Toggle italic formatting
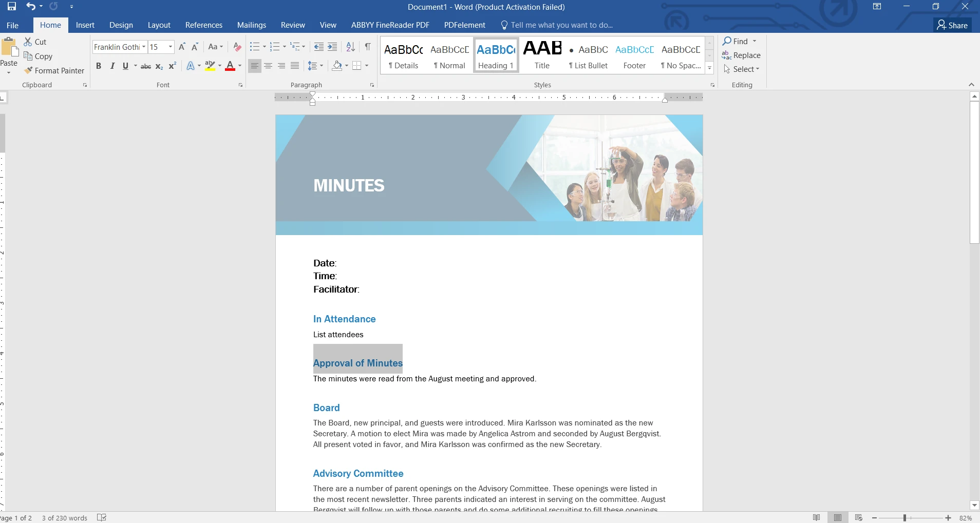 tap(112, 66)
